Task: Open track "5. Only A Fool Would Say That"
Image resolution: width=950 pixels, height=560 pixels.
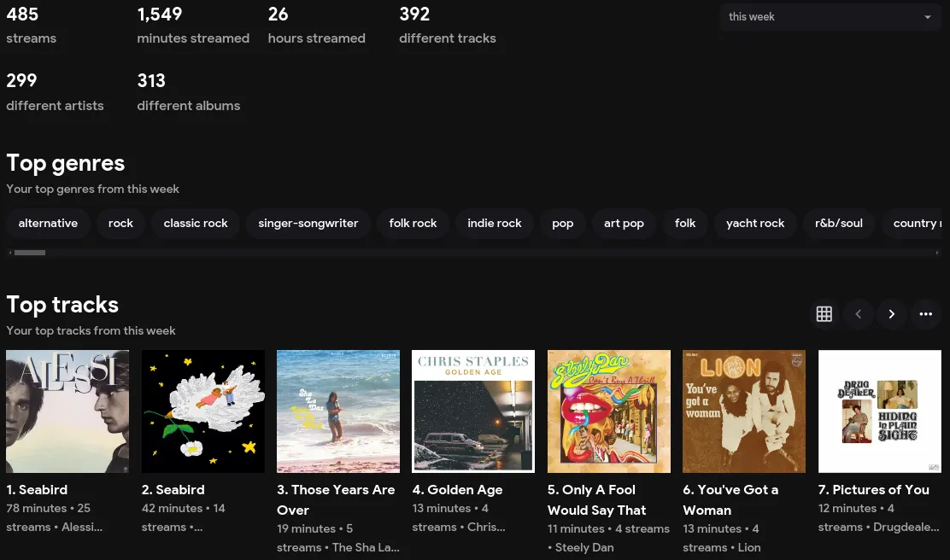Action: point(597,500)
